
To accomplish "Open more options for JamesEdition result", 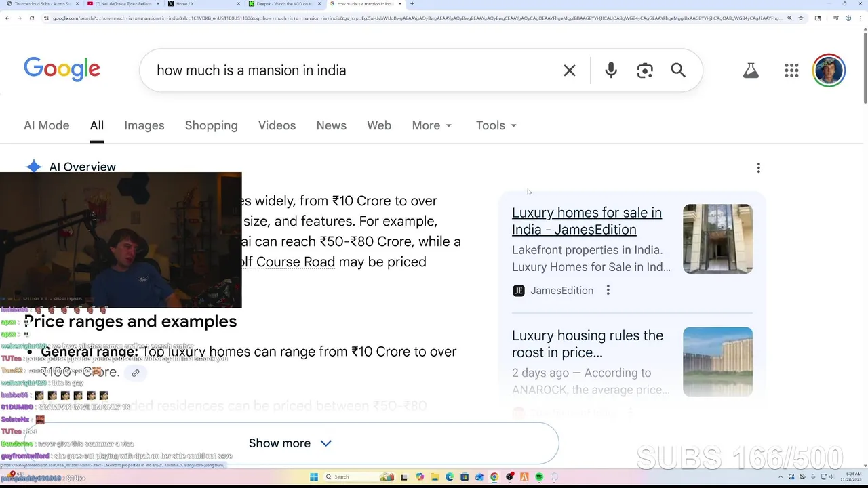I will (x=608, y=290).
